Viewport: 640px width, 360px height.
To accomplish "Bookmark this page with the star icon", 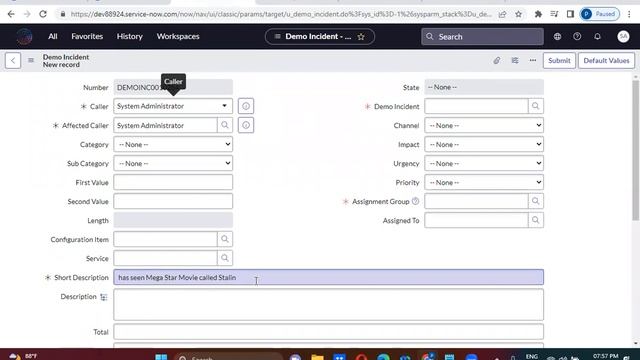I will pyautogui.click(x=518, y=14).
